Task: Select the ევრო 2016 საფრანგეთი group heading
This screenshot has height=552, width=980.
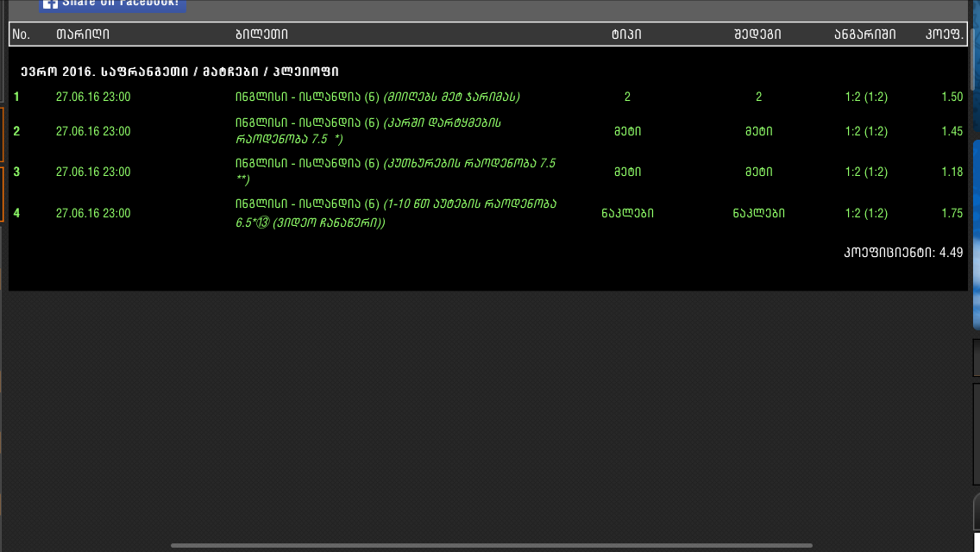Action: [x=180, y=72]
